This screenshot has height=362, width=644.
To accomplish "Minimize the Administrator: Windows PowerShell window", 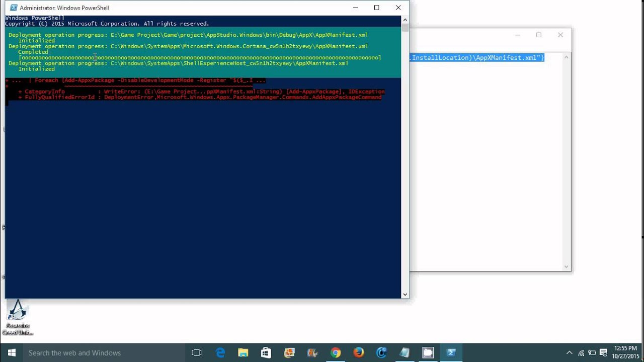I will (355, 8).
